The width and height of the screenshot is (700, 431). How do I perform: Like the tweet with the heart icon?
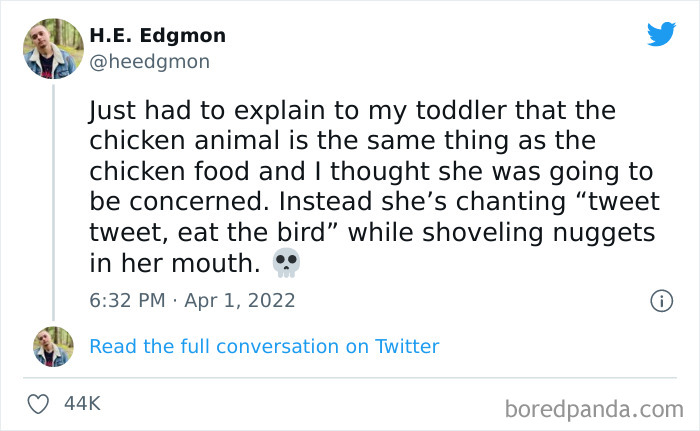point(39,404)
